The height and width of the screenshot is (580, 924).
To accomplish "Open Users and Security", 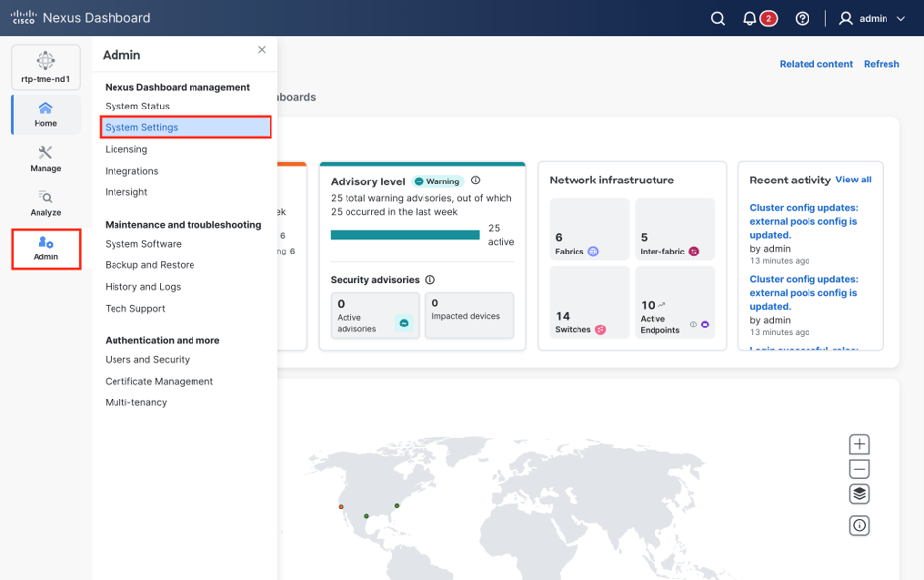I will pos(147,359).
